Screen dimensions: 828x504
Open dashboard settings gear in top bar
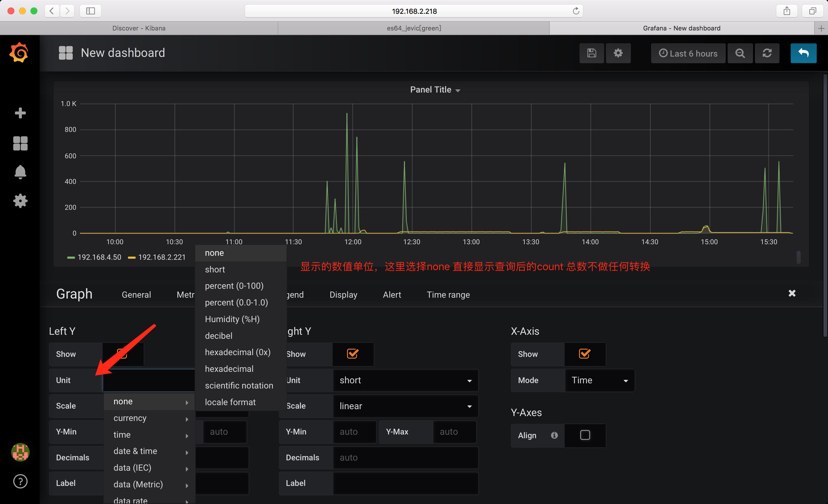tap(618, 53)
